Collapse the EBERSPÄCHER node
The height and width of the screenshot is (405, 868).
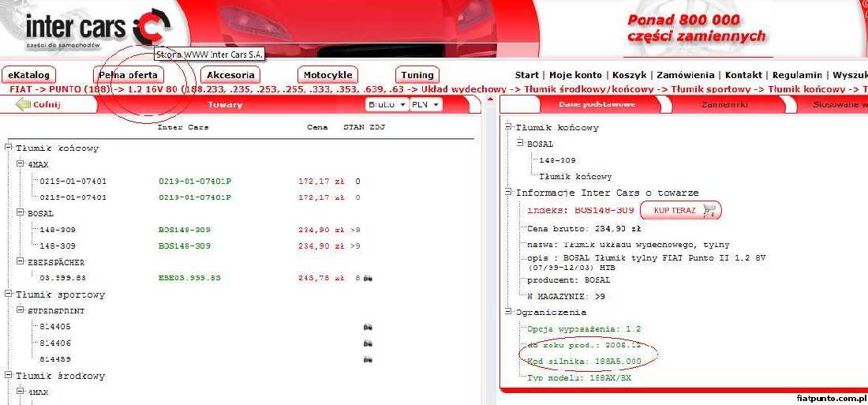pos(20,261)
